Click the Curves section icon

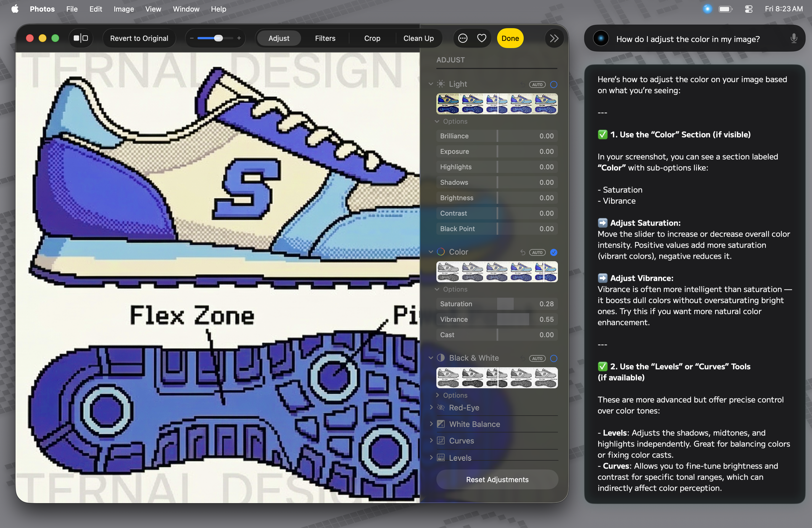(441, 441)
